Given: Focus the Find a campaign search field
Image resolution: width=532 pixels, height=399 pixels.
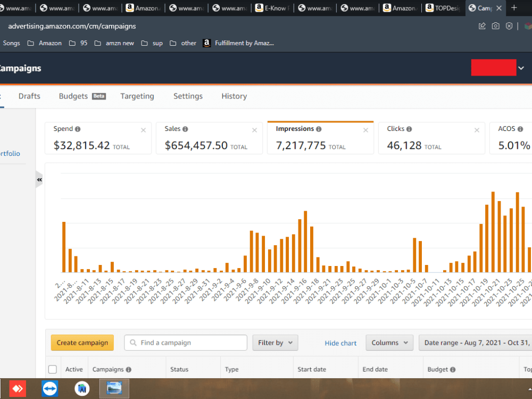Looking at the screenshot, I should point(186,343).
